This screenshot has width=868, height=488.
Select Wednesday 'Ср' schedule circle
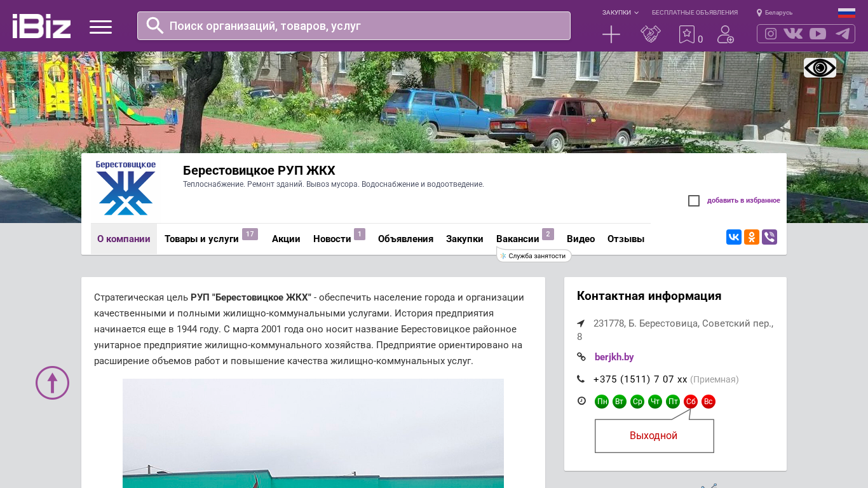point(637,402)
